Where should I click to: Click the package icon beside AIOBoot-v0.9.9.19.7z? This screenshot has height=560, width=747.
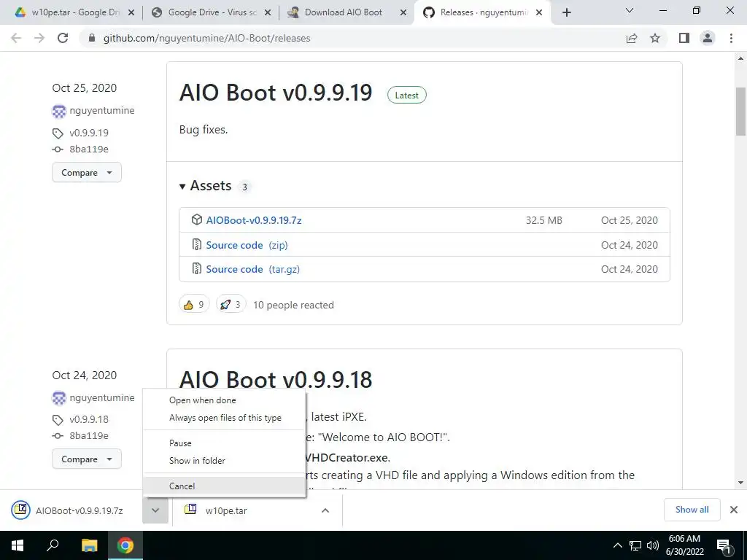tap(197, 219)
